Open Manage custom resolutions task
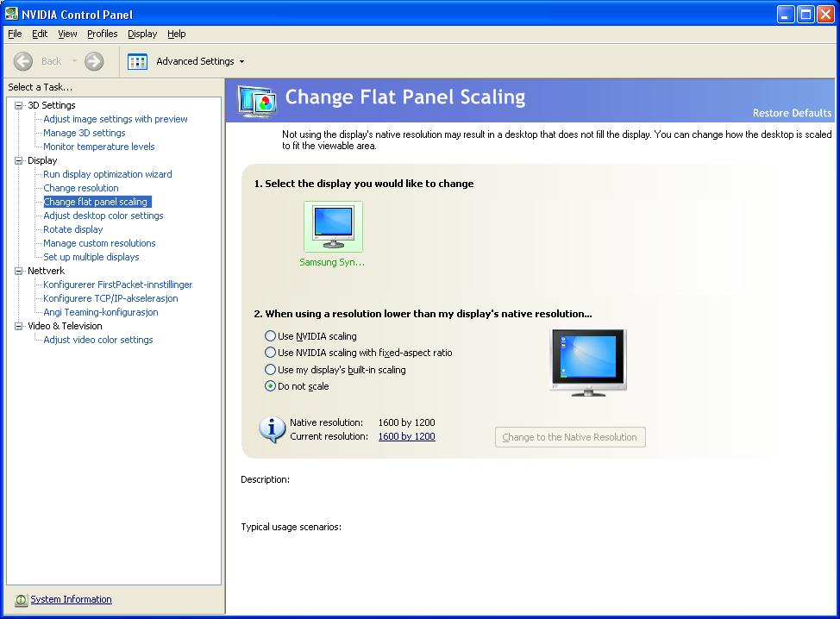The height and width of the screenshot is (619, 840). click(x=99, y=243)
